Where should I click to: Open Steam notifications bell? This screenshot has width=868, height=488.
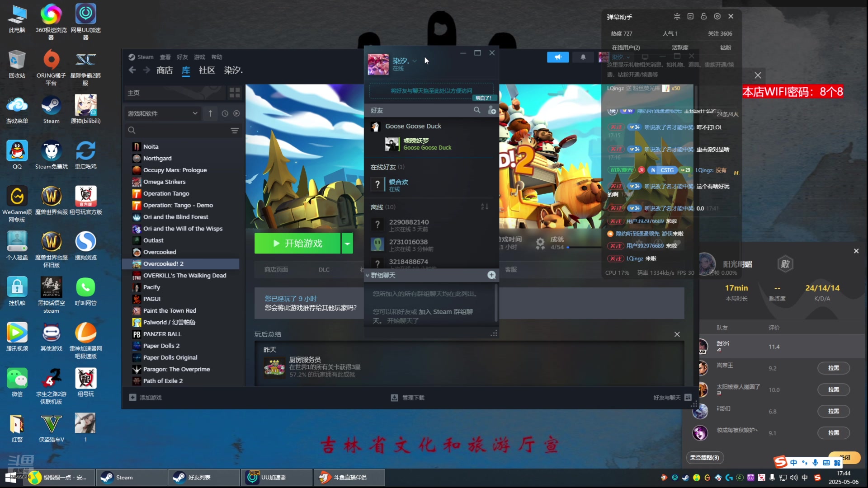click(x=583, y=57)
